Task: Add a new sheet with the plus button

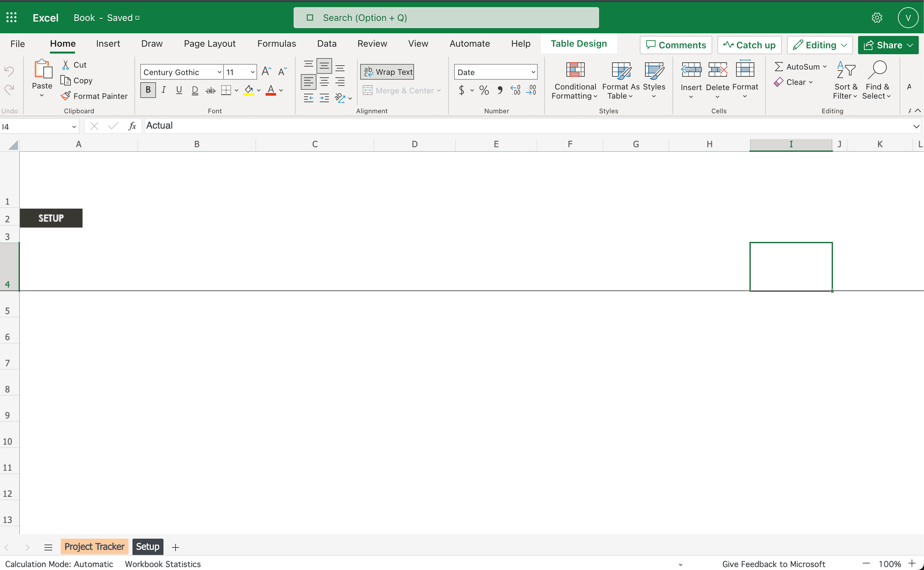Action: coord(176,547)
